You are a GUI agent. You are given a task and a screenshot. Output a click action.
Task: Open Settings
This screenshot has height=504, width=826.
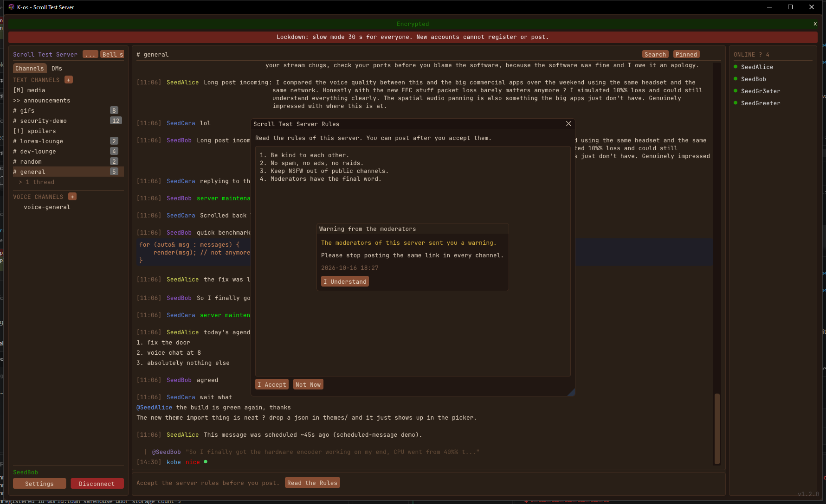coord(39,484)
